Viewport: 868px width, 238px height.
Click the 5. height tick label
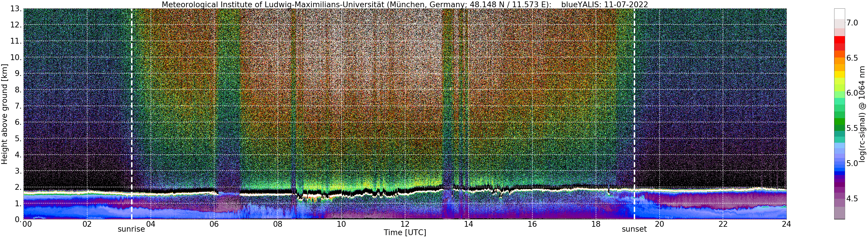point(18,138)
